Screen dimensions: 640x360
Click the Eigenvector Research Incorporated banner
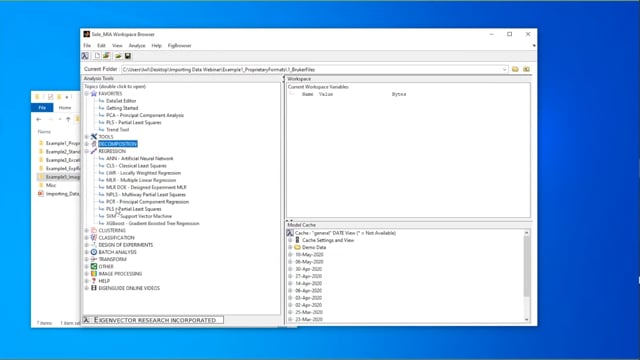point(153,320)
